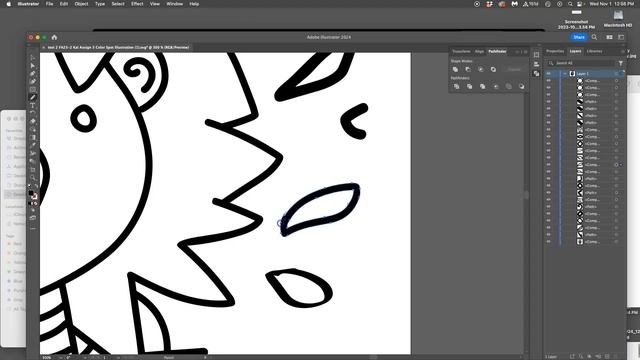
Task: Open the Illustrator search icon
Action: 594,37
